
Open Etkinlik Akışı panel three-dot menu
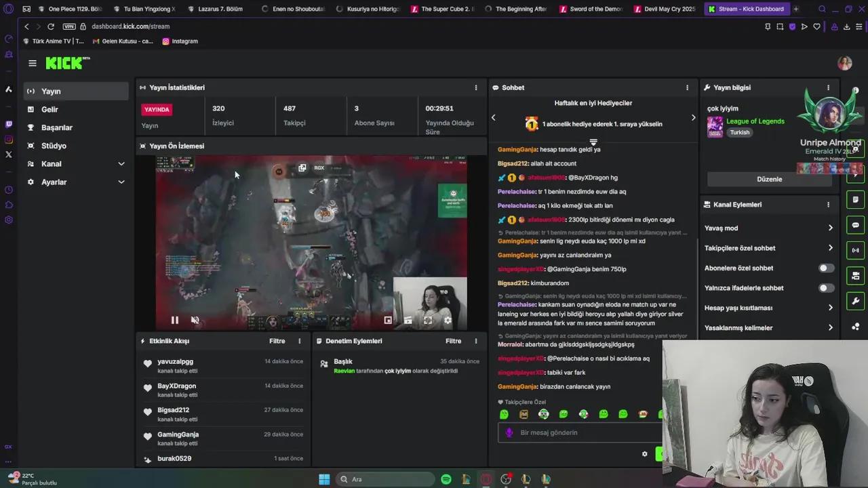pyautogui.click(x=299, y=341)
